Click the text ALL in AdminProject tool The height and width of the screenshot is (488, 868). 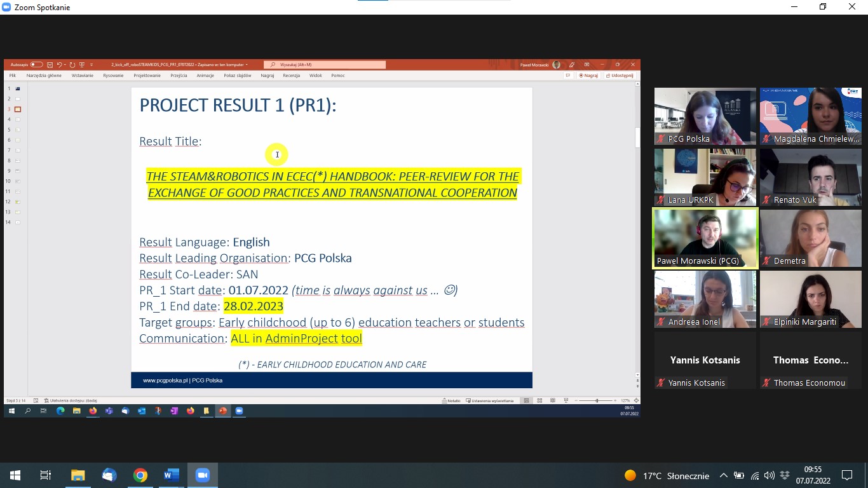tap(296, 339)
